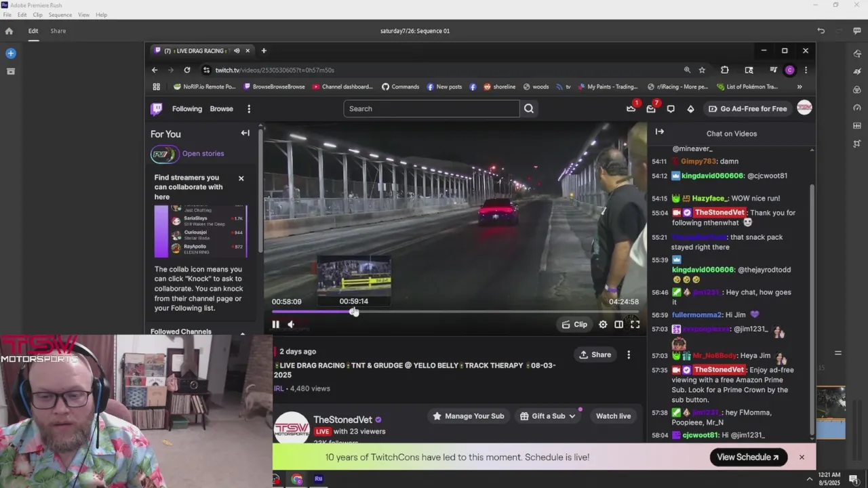Viewport: 868px width, 488px height.
Task: Open Chrome main menu three dots
Action: coord(806,70)
